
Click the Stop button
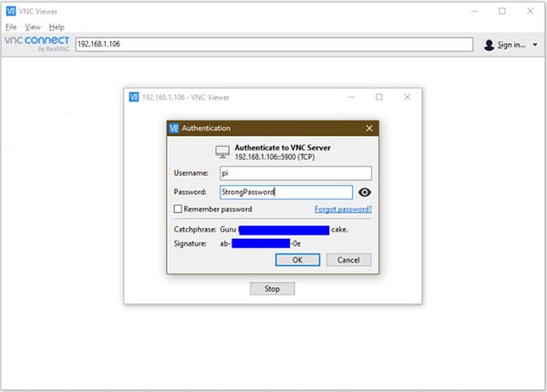click(272, 289)
